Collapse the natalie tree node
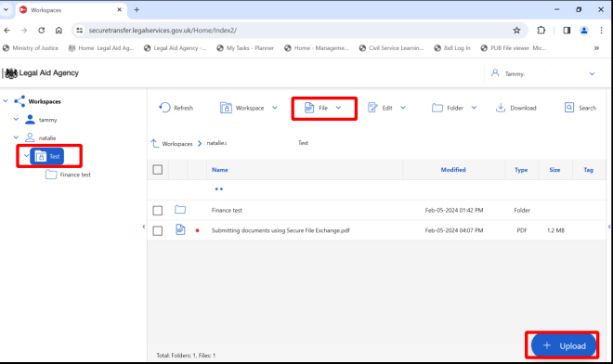 click(16, 137)
